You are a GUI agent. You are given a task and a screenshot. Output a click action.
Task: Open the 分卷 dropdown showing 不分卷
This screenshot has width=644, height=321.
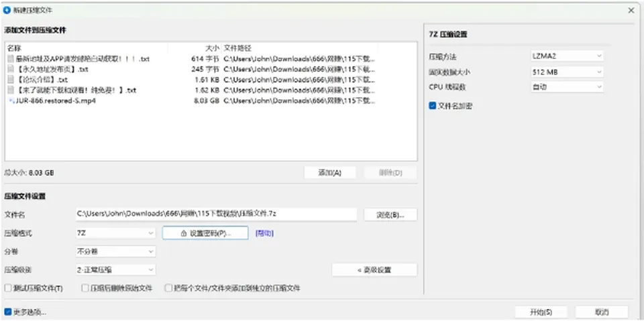tap(115, 251)
